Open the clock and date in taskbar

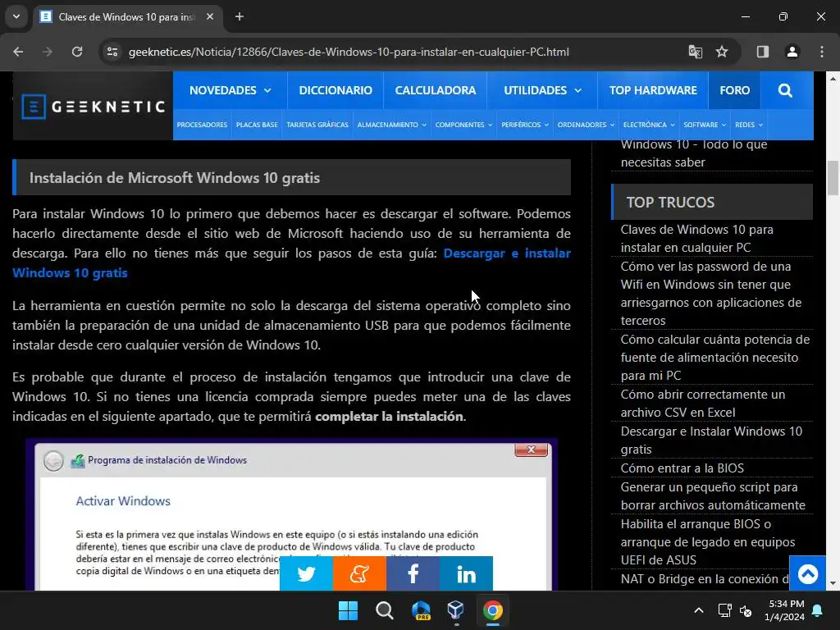[786, 610]
